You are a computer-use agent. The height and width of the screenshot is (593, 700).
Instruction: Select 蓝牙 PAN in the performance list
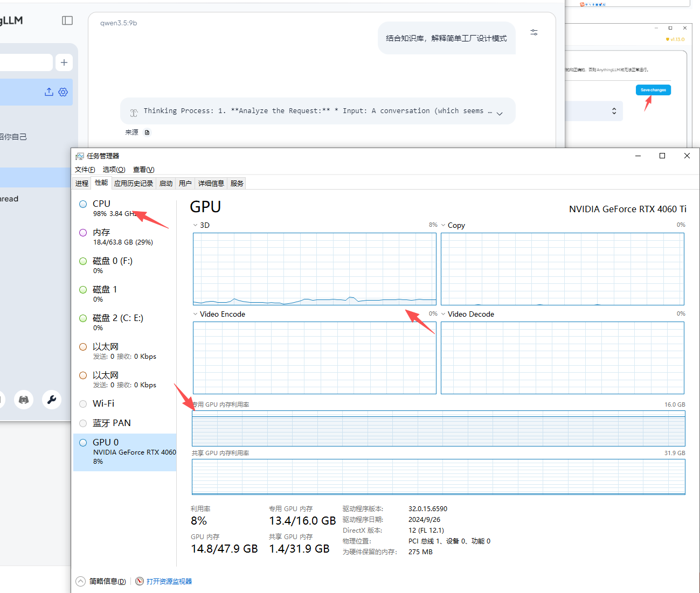(125, 423)
